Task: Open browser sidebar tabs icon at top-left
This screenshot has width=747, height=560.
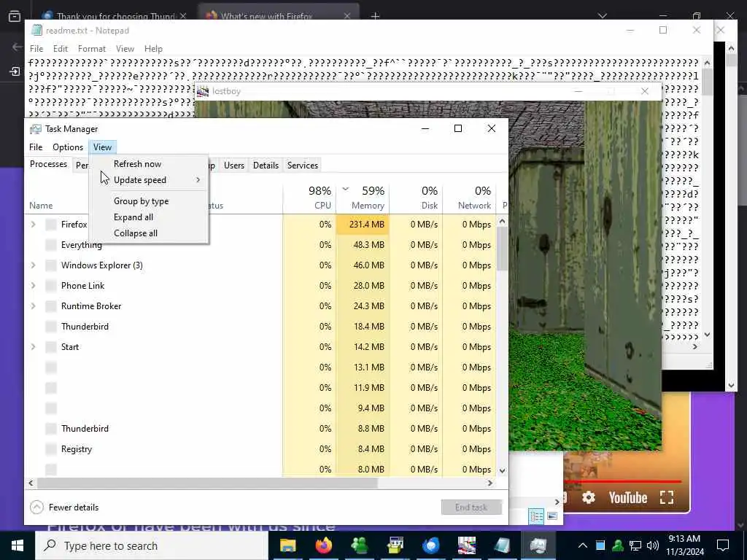Action: point(15,17)
